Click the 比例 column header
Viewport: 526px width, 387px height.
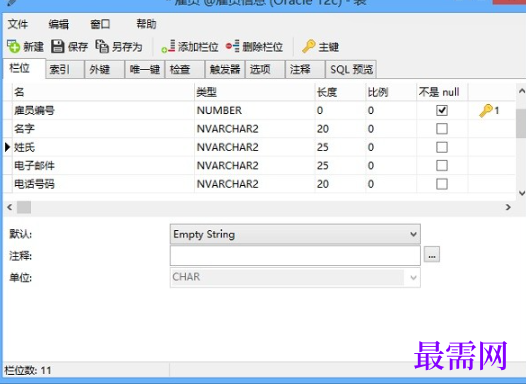coord(391,92)
